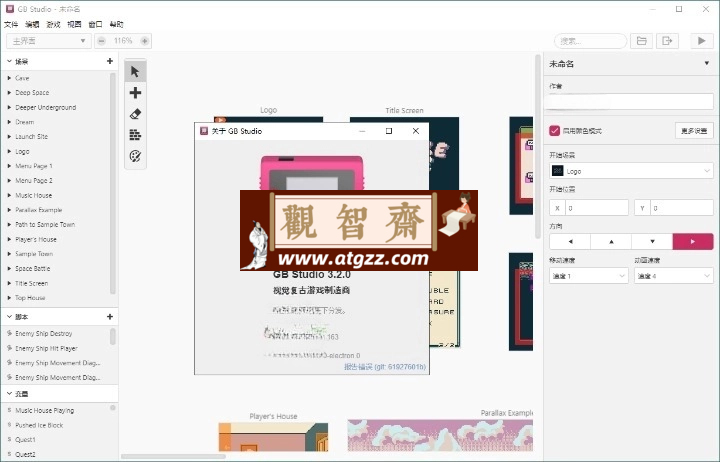Select Path to Sample Town scene
Viewport: 720px width, 462px height.
point(45,225)
